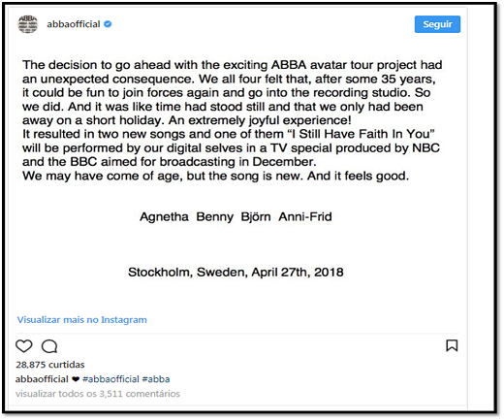Screen dimensions: 504x420
Task: Open the ABBA profile picture avatar
Action: pos(27,24)
